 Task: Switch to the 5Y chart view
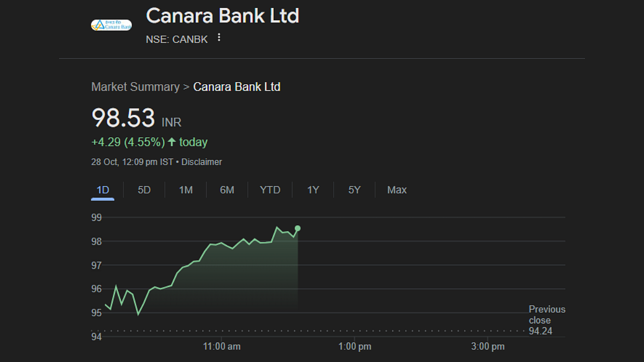tap(354, 190)
